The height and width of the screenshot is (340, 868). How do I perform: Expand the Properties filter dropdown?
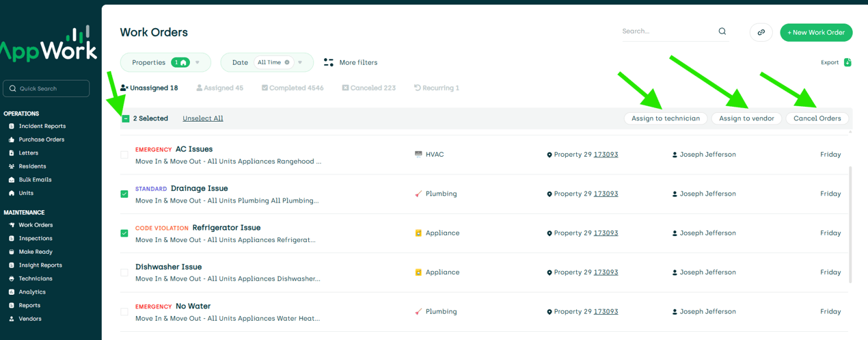click(198, 62)
